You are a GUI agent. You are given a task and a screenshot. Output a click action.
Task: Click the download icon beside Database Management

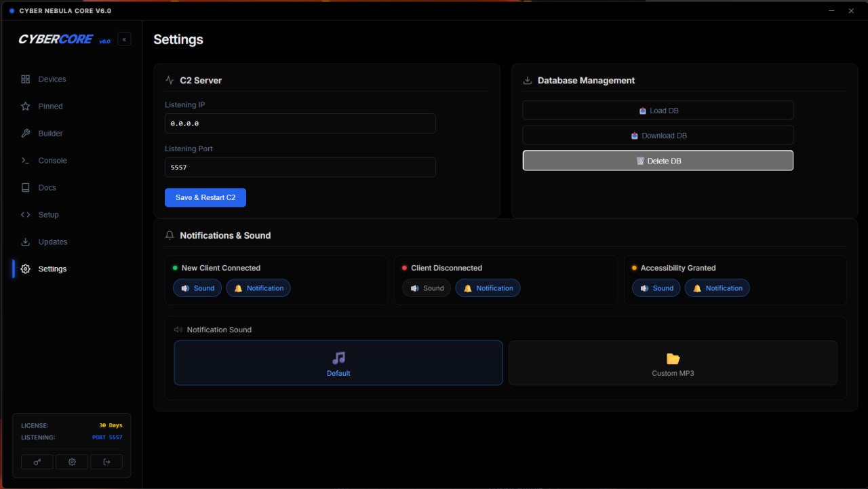(x=528, y=80)
